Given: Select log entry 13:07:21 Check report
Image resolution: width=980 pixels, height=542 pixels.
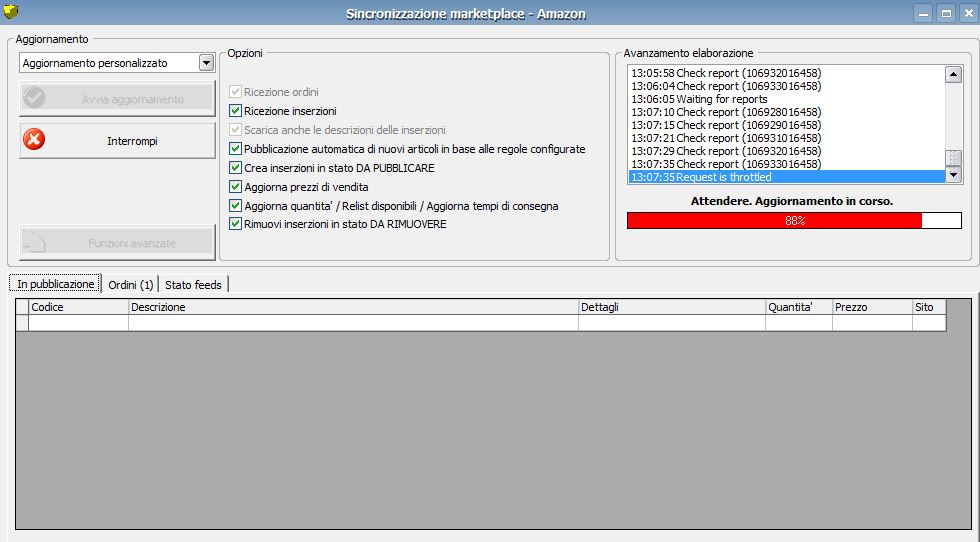Looking at the screenshot, I should point(786,138).
